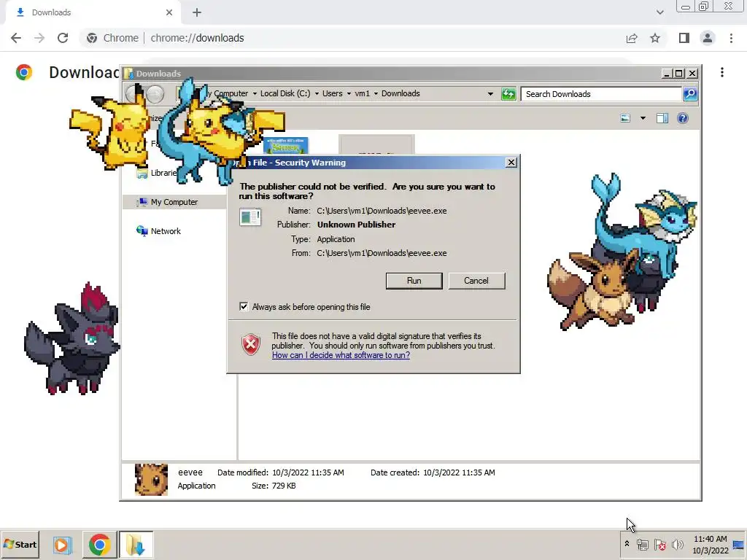Viewport: 747px width, 560px height.
Task: Open Action Center flag in tray
Action: coord(659,544)
